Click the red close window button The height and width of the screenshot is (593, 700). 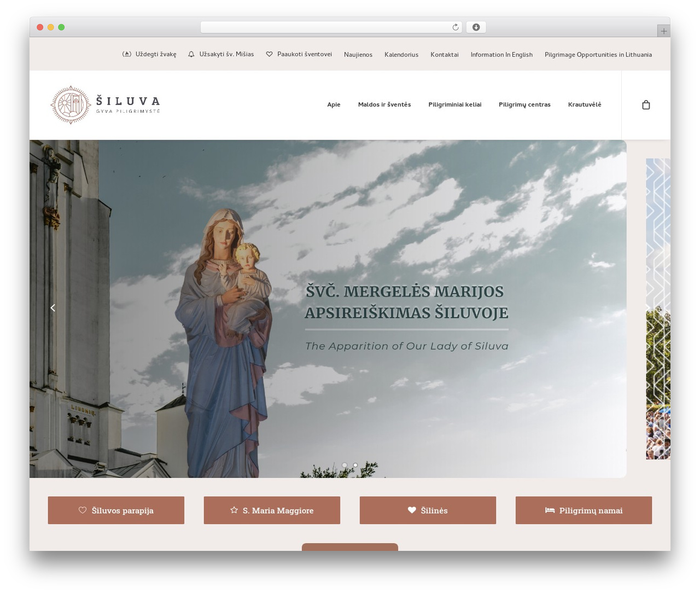pyautogui.click(x=40, y=27)
